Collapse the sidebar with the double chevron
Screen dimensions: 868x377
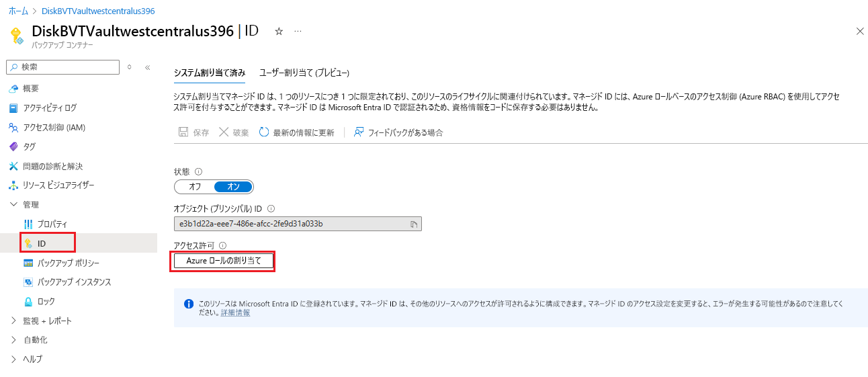(148, 67)
